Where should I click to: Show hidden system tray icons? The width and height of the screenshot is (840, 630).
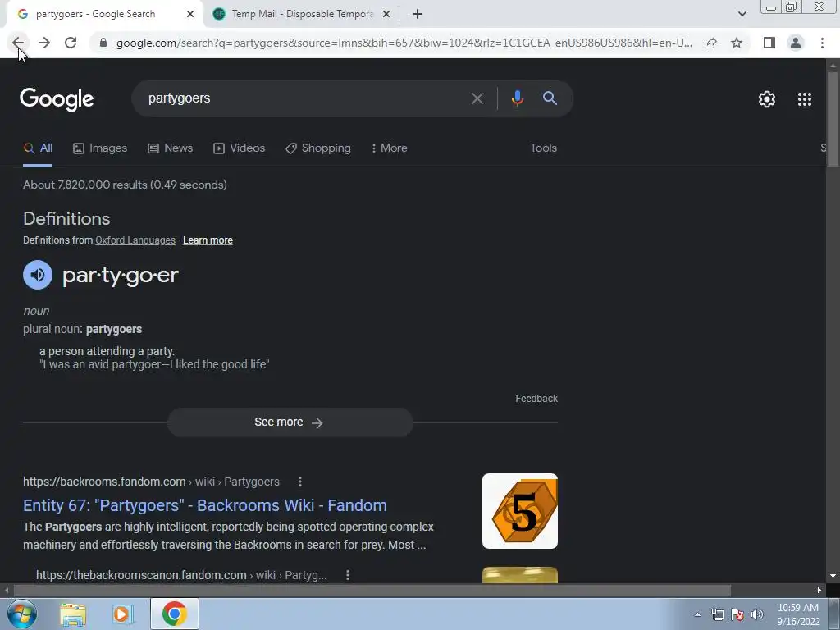697,614
